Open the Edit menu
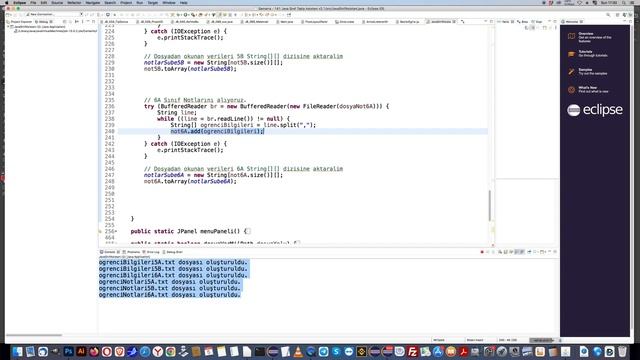The image size is (640, 360). 44,3
